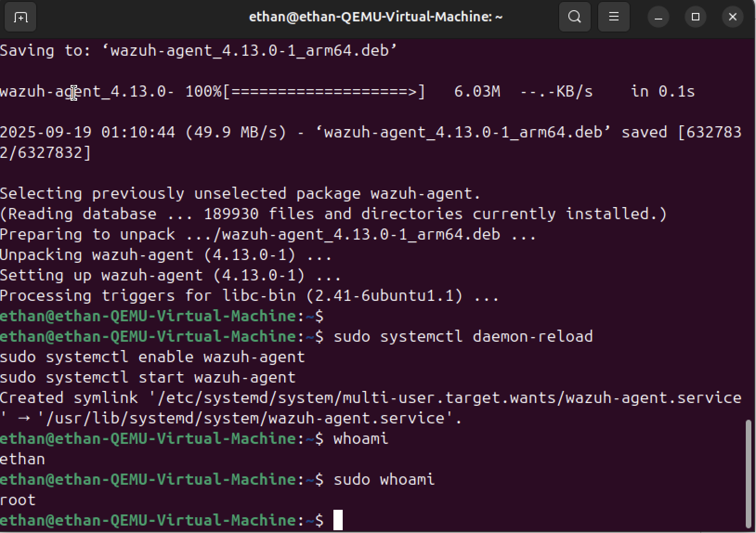Open a new terminal tab
The width and height of the screenshot is (756, 533).
[20, 17]
